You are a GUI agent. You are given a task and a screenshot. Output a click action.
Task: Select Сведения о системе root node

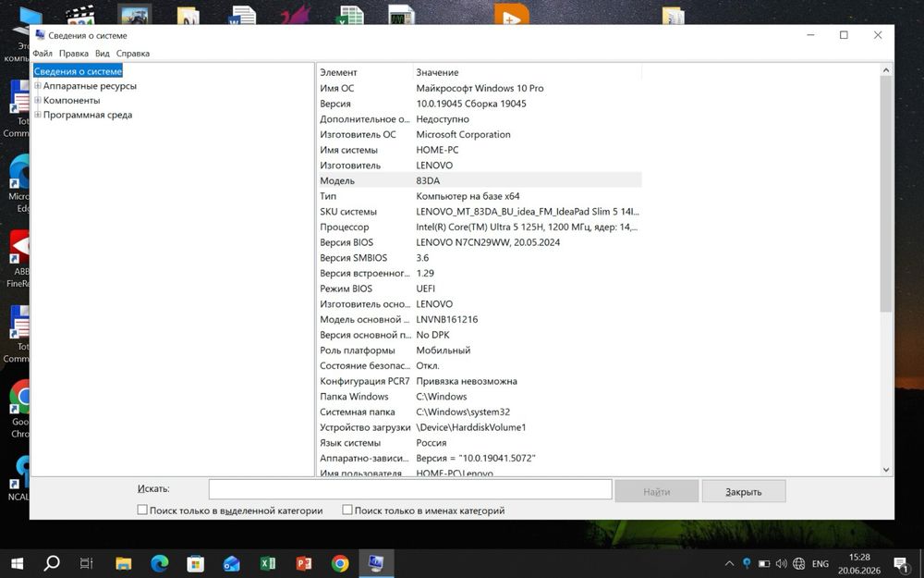click(x=78, y=71)
